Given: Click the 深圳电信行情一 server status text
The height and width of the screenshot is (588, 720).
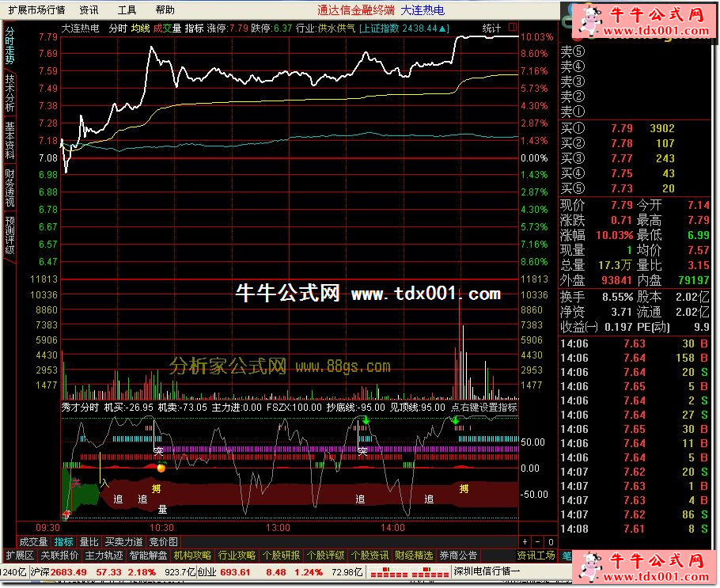Looking at the screenshot, I should pyautogui.click(x=487, y=571).
